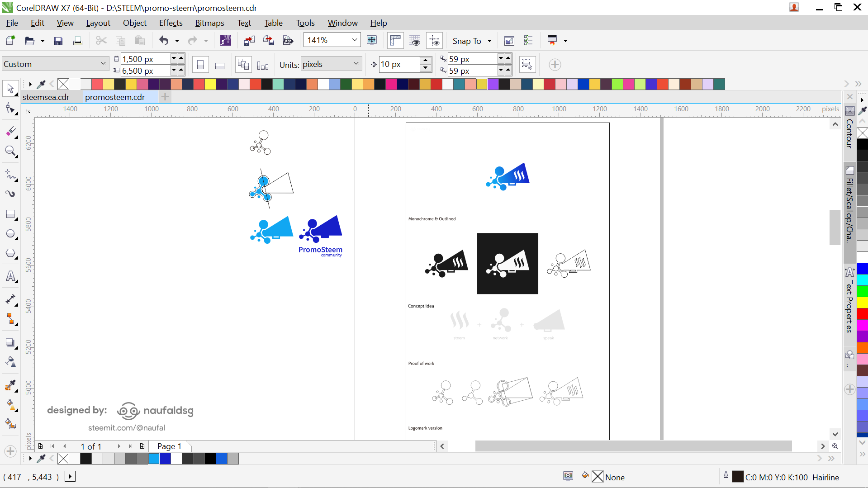Click Quick customize plus on property bar
This screenshot has height=488, width=868.
pyautogui.click(x=555, y=65)
